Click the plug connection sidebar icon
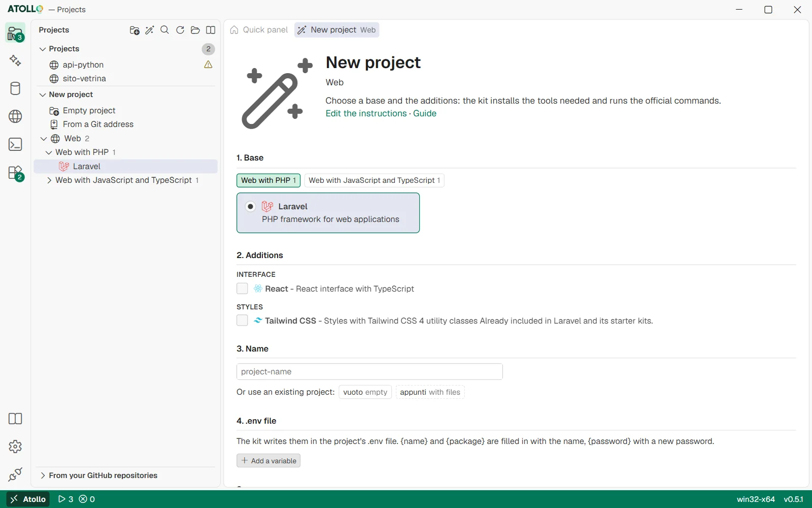 pos(15,474)
